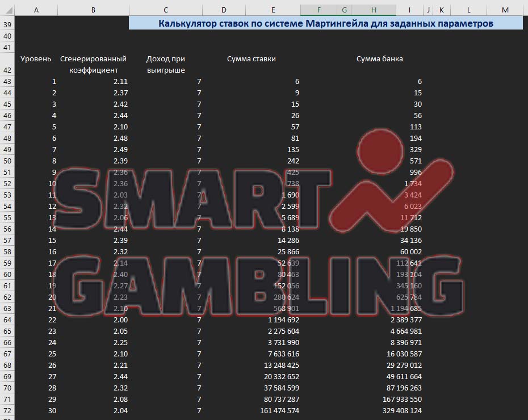The image size is (528, 420).
Task: Select column C header
Action: point(166,10)
